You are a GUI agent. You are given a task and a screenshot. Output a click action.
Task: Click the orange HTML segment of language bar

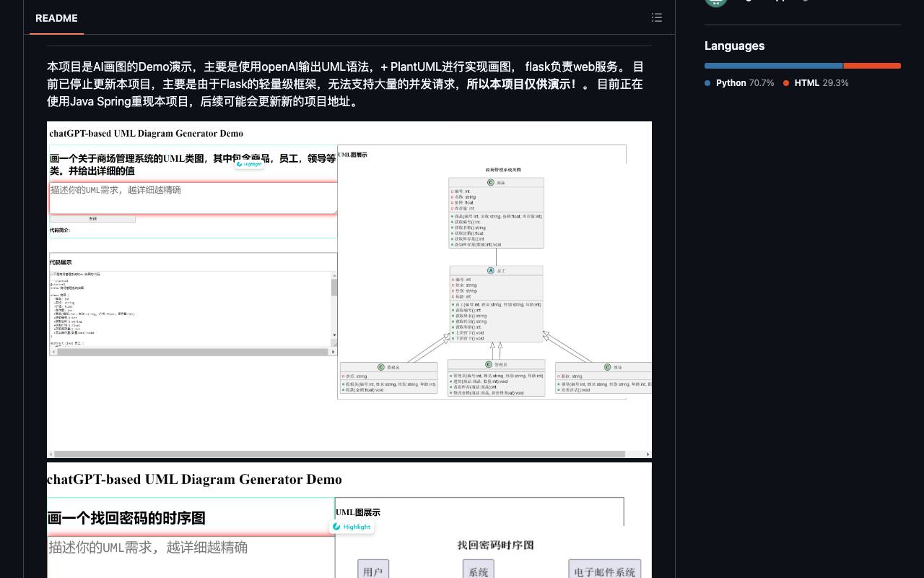point(872,66)
